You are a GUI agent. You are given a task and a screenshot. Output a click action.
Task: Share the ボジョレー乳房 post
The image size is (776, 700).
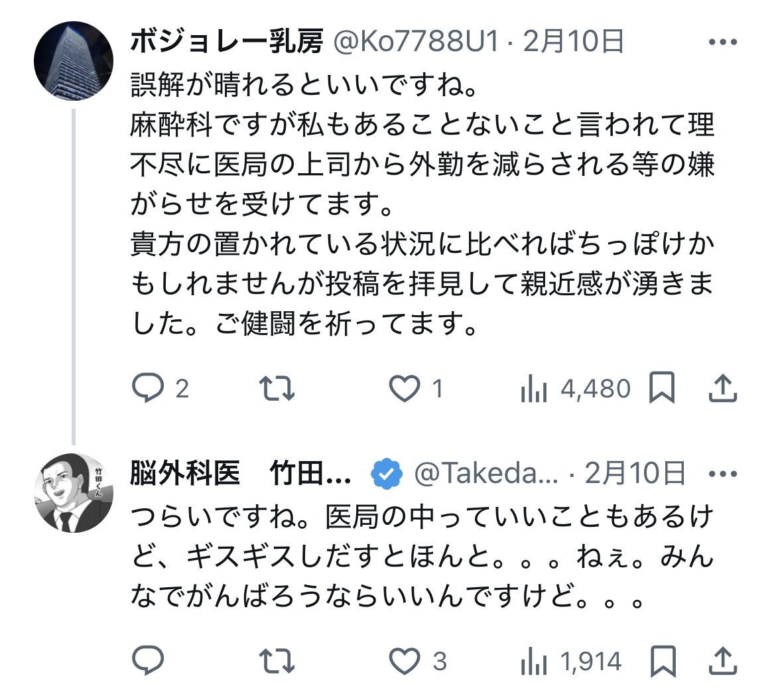722,388
